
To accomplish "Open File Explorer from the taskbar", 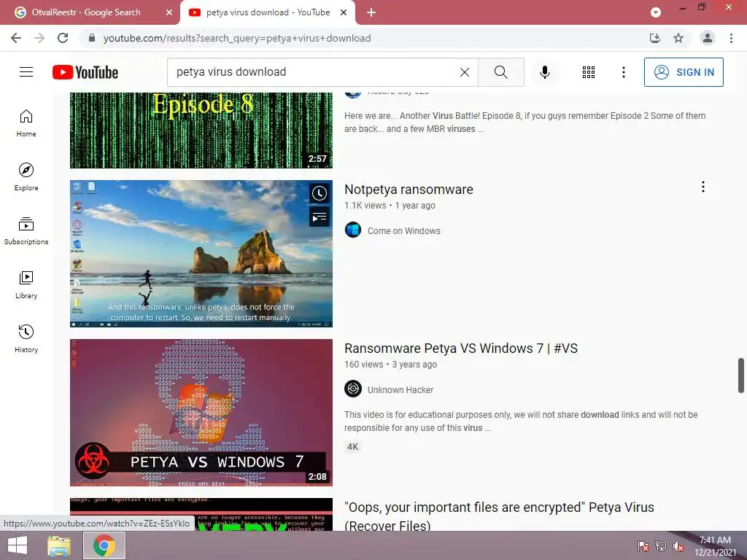I will point(59,545).
